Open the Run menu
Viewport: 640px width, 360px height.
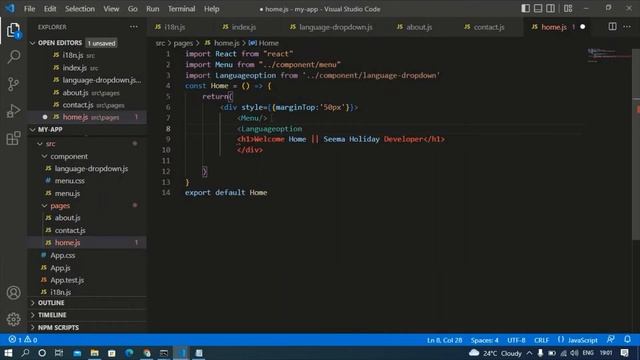coord(153,9)
